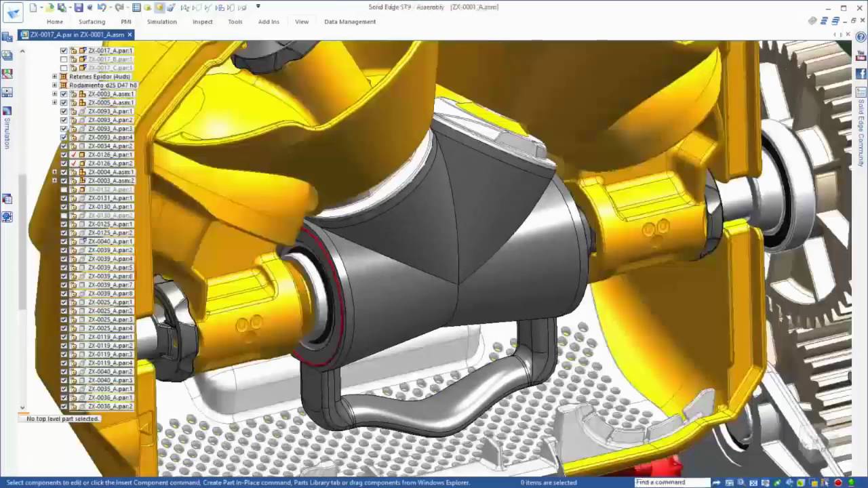Toggle ZX-0034_A.par:2 visibility checkbox
The width and height of the screenshot is (868, 488).
64,146
